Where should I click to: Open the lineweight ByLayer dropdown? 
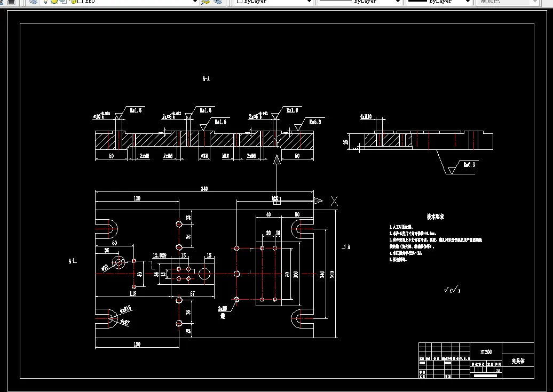pos(468,2)
